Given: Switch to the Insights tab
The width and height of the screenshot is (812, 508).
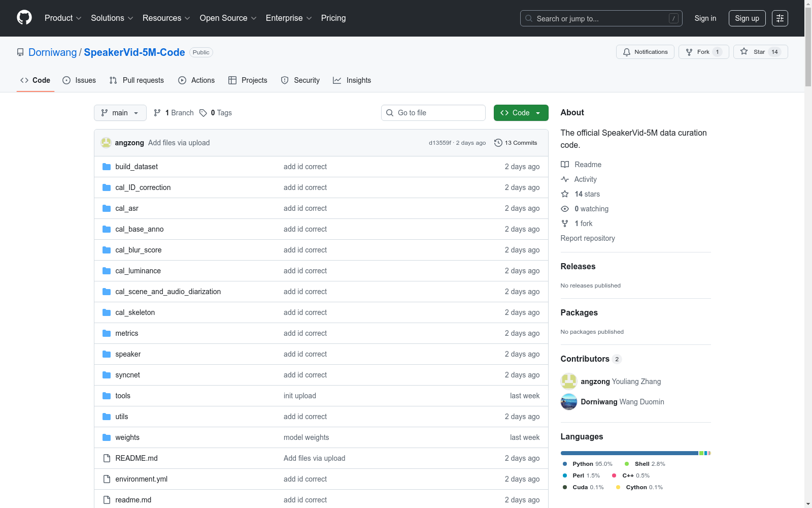Looking at the screenshot, I should [352, 80].
